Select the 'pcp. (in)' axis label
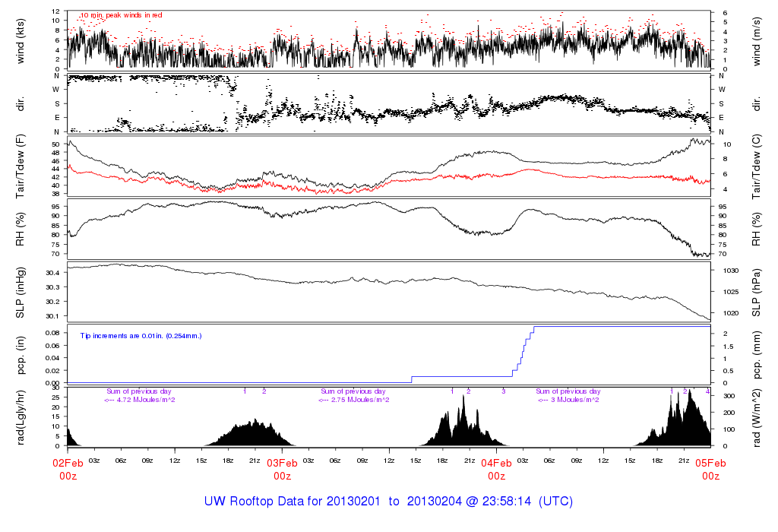The height and width of the screenshot is (532, 778). click(x=21, y=356)
